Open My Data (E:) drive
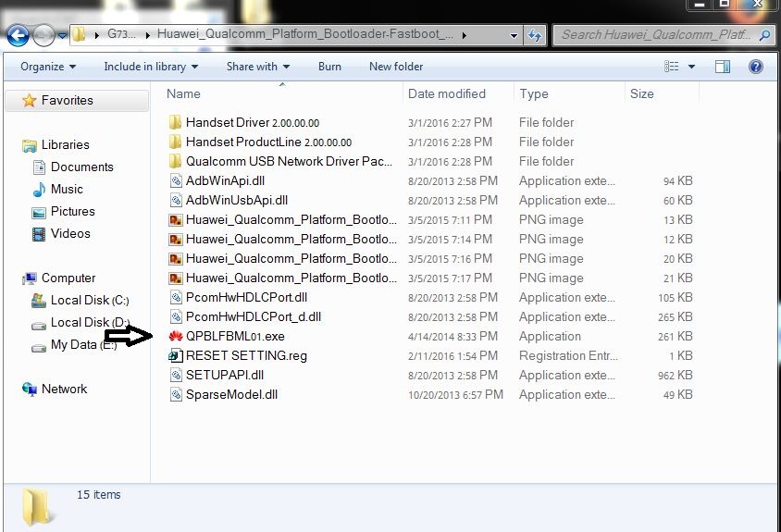The image size is (781, 532). point(83,345)
